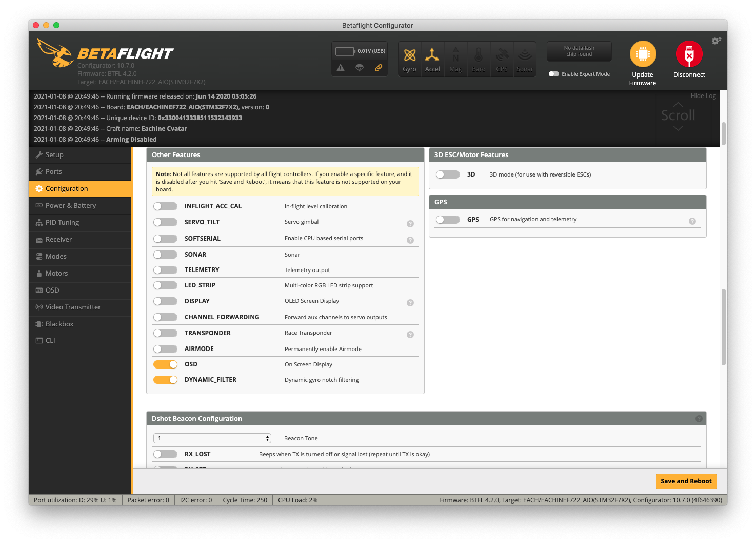Select the Configuration tab
Viewport: 756px width, 543px height.
click(80, 188)
